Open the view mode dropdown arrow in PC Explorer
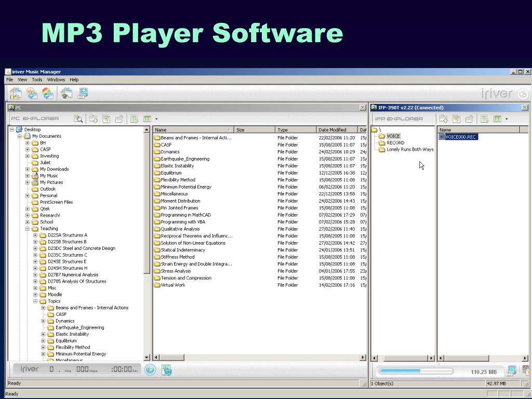Viewport: 532px width, 399px height. (156, 119)
